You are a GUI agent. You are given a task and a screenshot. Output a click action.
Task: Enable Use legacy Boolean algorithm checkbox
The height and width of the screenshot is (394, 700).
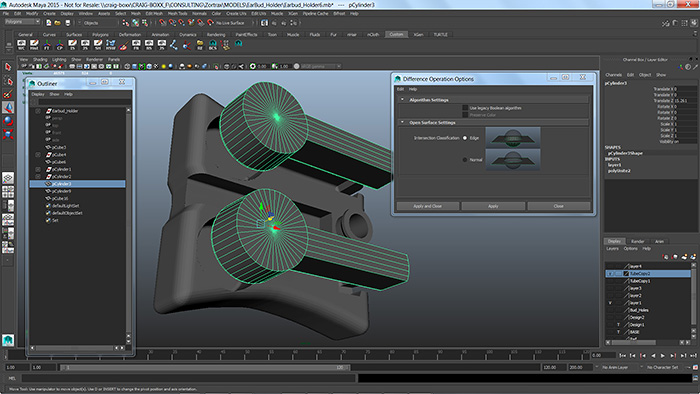pyautogui.click(x=465, y=108)
